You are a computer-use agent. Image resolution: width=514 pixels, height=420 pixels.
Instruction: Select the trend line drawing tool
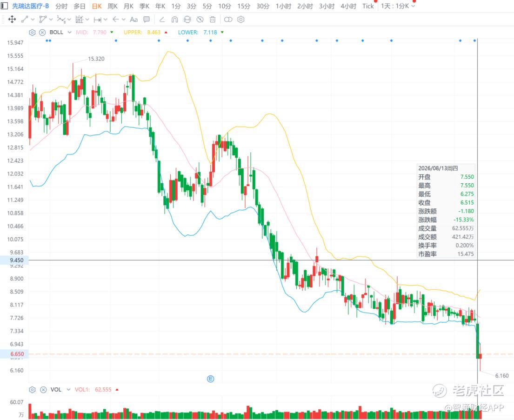point(25,20)
